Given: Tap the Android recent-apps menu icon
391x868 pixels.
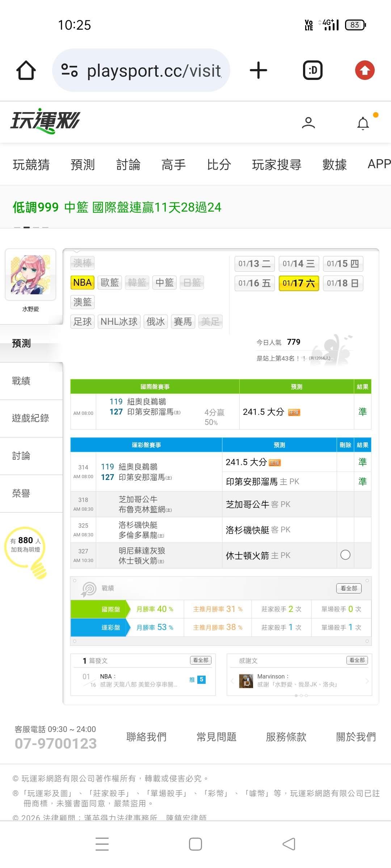Looking at the screenshot, I should [102, 844].
